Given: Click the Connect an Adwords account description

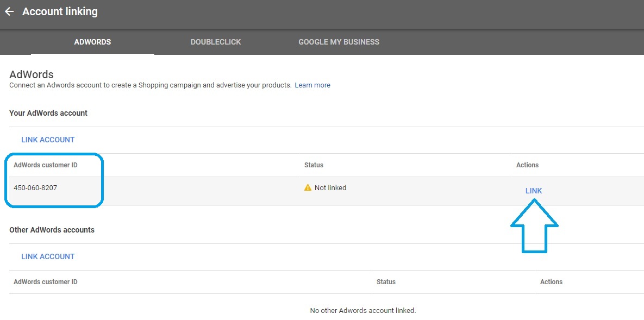Looking at the screenshot, I should tap(151, 85).
